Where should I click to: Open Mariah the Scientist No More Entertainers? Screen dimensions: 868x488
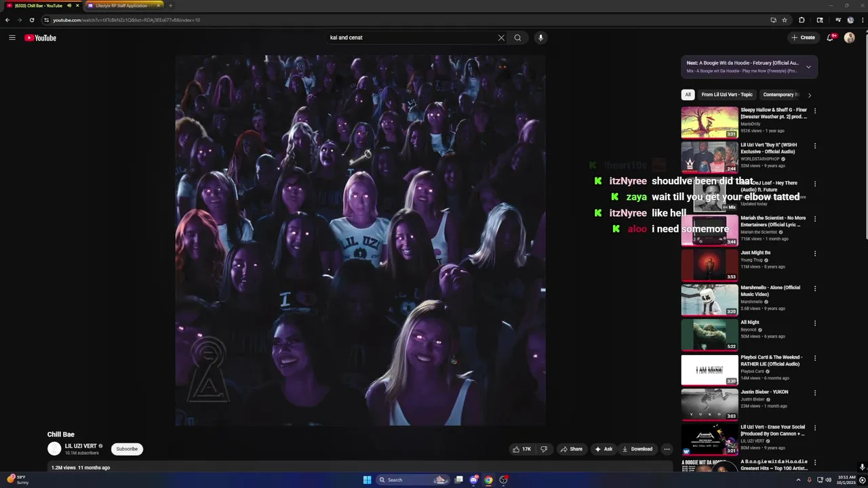[x=773, y=221]
